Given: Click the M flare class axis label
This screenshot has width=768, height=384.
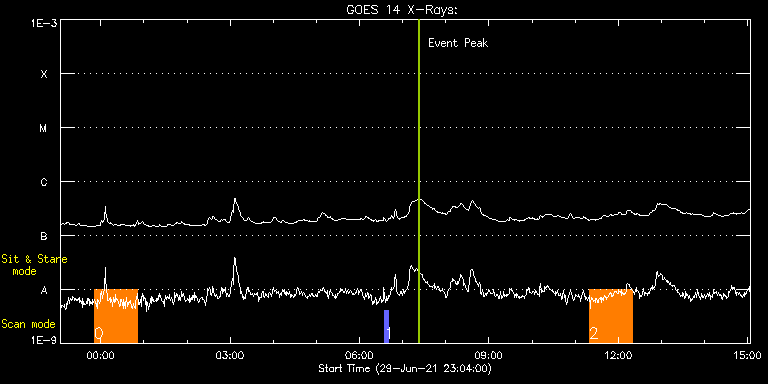Looking at the screenshot, I should pyautogui.click(x=44, y=128).
